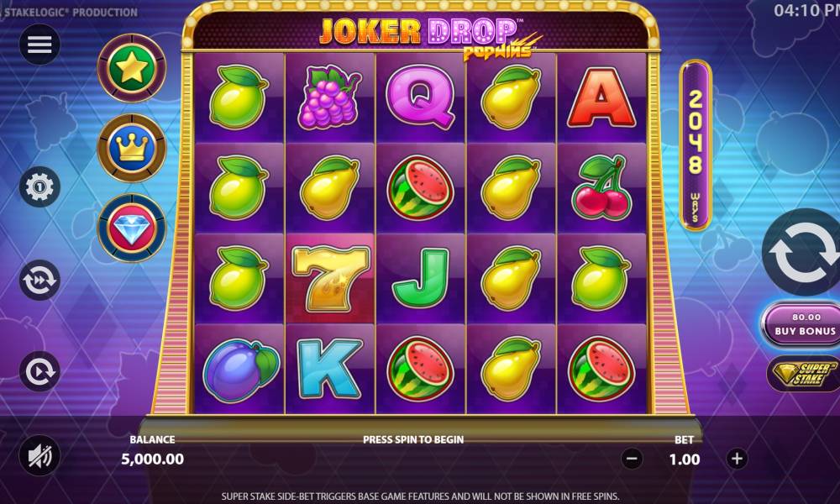Viewport: 840px width, 504px height.
Task: Click the purple Q symbol
Action: point(421,98)
